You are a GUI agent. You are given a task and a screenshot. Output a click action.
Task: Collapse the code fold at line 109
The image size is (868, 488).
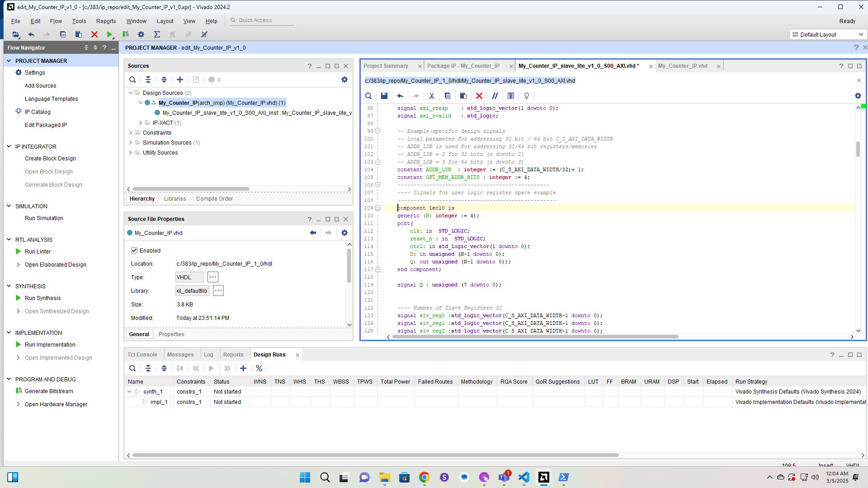pos(378,208)
